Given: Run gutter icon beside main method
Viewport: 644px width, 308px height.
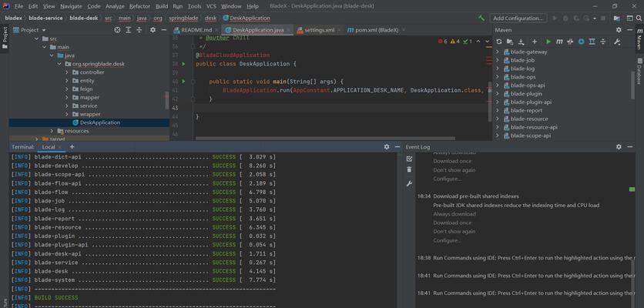Looking at the screenshot, I should [183, 82].
